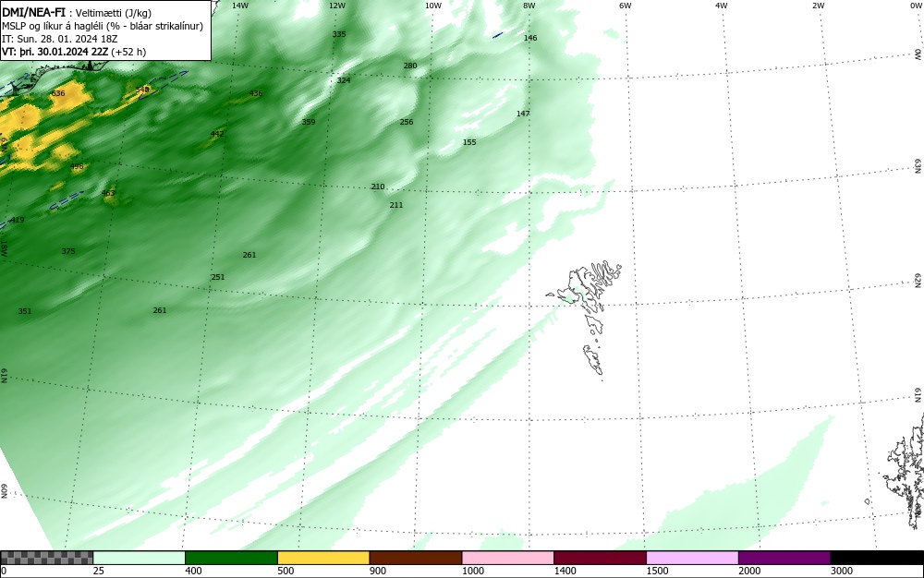This screenshot has height=578, width=924.
Task: Select the map value 280
Action: 410,66
